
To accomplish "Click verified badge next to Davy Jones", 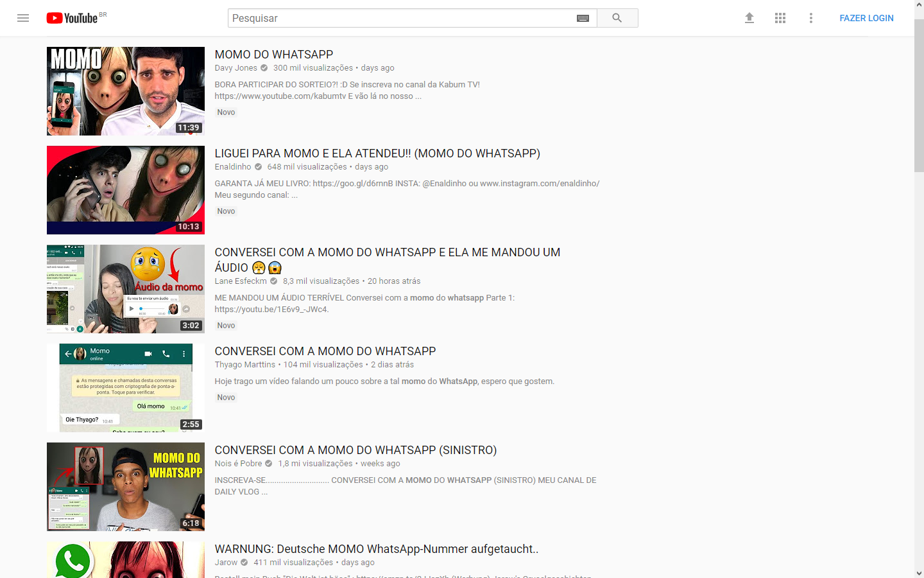I will pyautogui.click(x=264, y=68).
